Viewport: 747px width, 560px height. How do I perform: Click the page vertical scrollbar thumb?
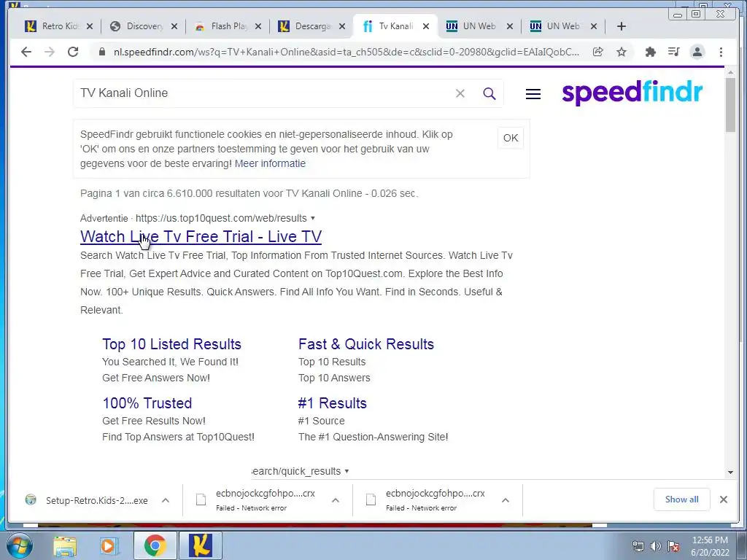[x=730, y=105]
